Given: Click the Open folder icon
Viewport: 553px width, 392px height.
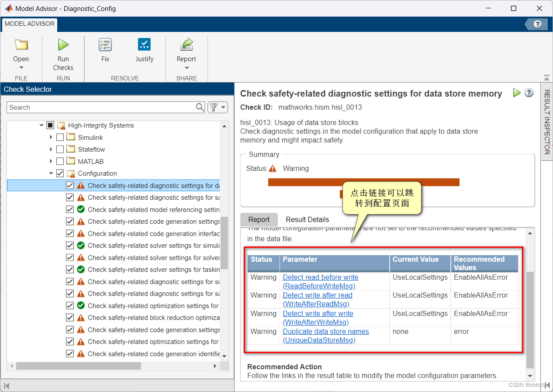Looking at the screenshot, I should (21, 45).
